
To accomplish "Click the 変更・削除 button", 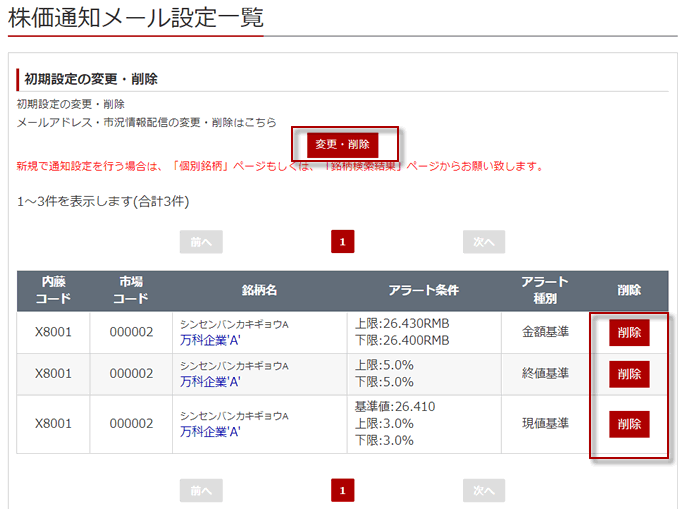I will pos(342,144).
